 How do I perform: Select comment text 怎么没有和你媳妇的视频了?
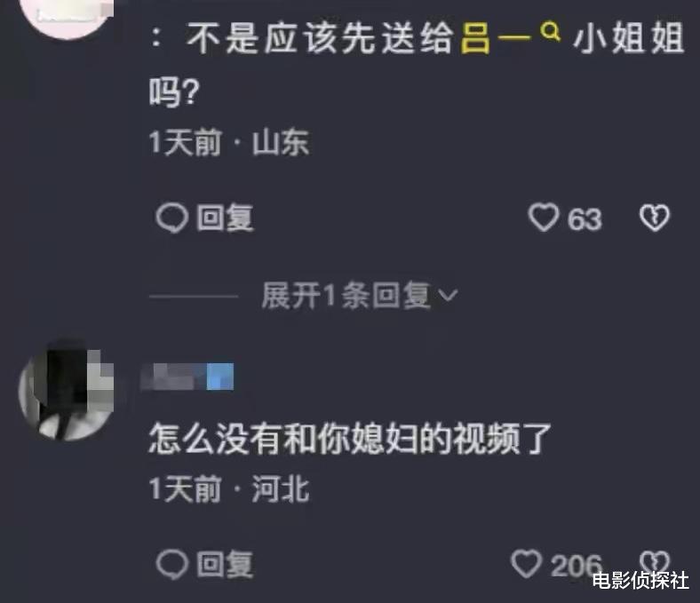[x=350, y=440]
